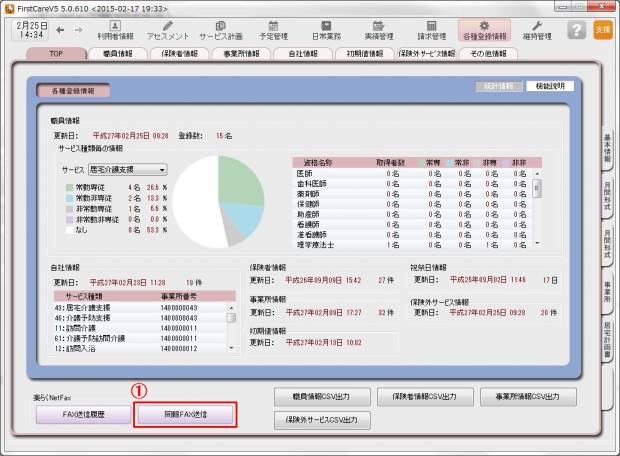The height and width of the screenshot is (456, 620).
Task: Open the 利用者情報 toolbar icon
Action: pyautogui.click(x=115, y=29)
